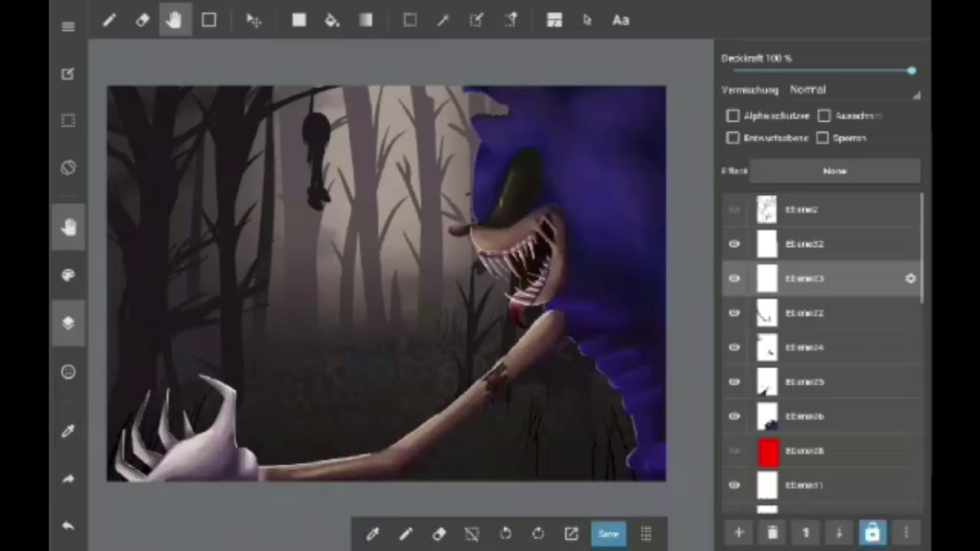The width and height of the screenshot is (980, 551).
Task: Hide the Ebene32 layer
Action: coord(734,244)
